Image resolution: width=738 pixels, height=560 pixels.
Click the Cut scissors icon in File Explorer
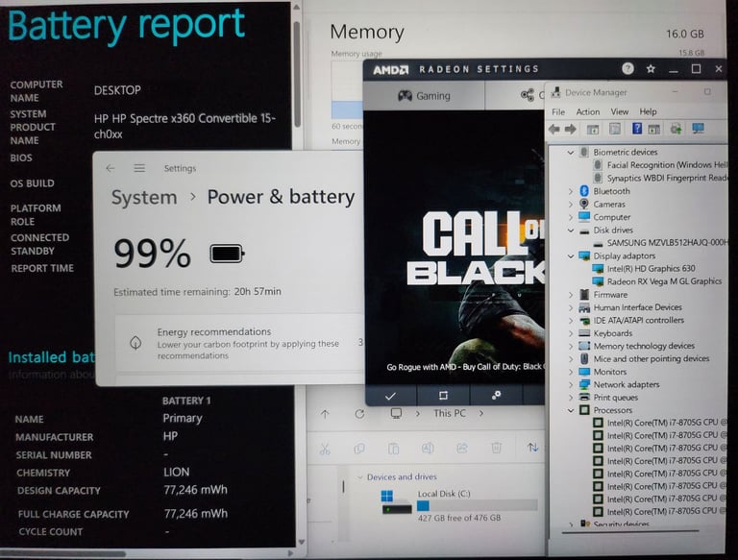pos(325,449)
